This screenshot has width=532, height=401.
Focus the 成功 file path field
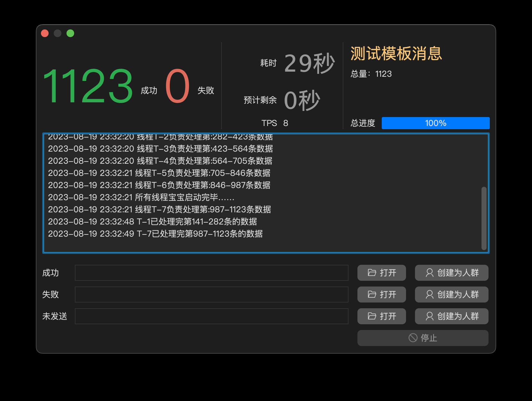click(x=211, y=273)
